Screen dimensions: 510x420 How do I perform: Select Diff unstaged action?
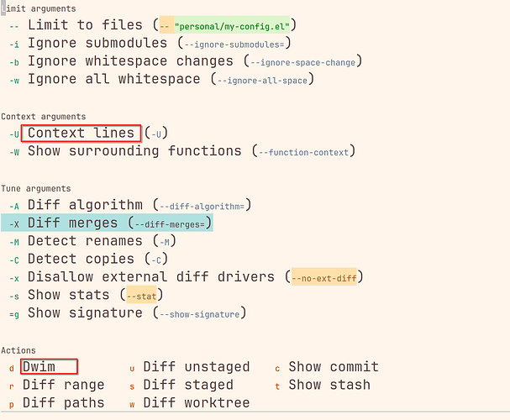pyautogui.click(x=197, y=367)
